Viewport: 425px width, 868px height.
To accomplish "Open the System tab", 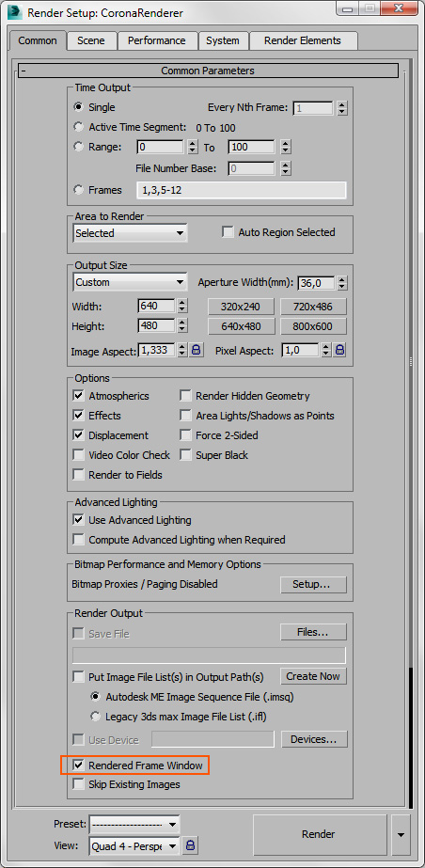I will tap(223, 40).
